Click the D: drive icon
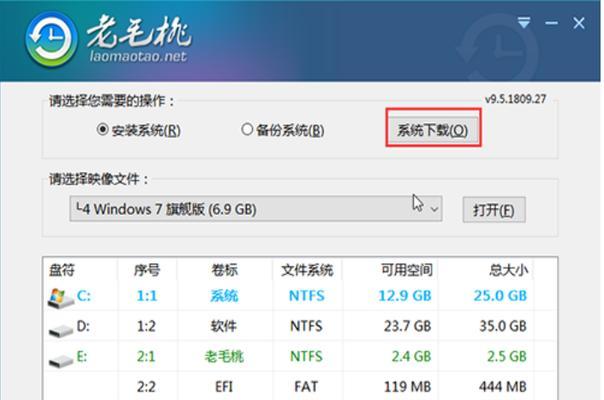 (x=61, y=330)
